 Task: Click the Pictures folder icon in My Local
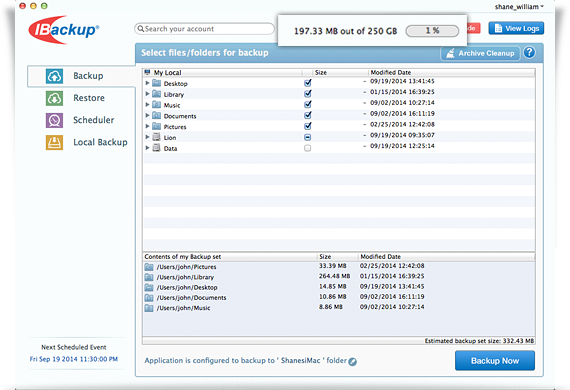click(x=156, y=126)
